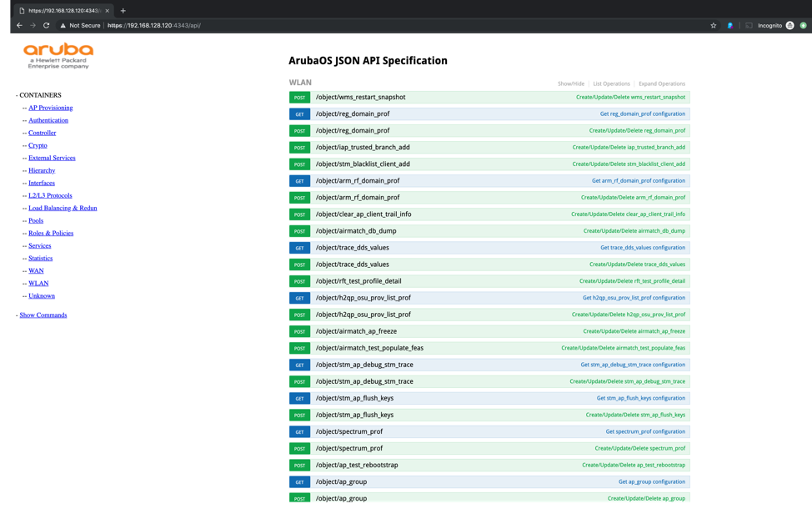812x514 pixels.
Task: Click List Operations link
Action: (611, 84)
